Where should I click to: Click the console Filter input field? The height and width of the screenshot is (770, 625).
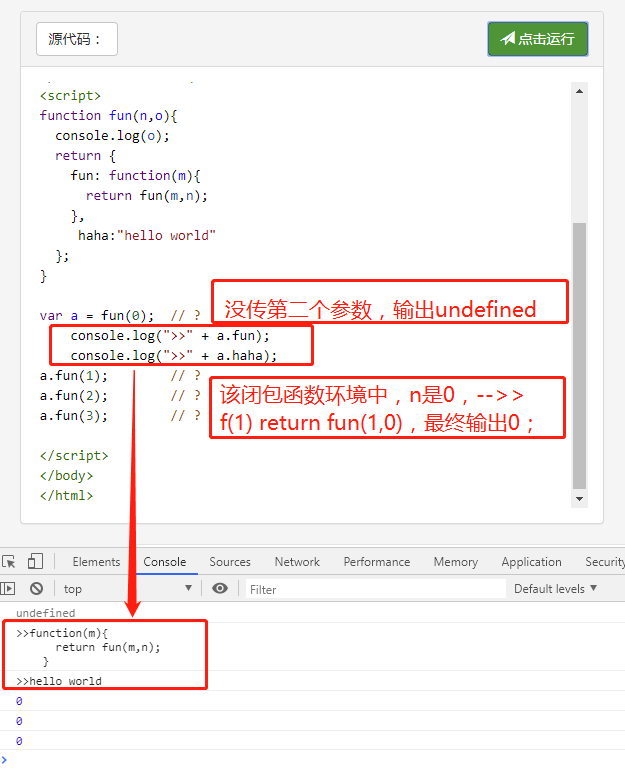point(376,589)
